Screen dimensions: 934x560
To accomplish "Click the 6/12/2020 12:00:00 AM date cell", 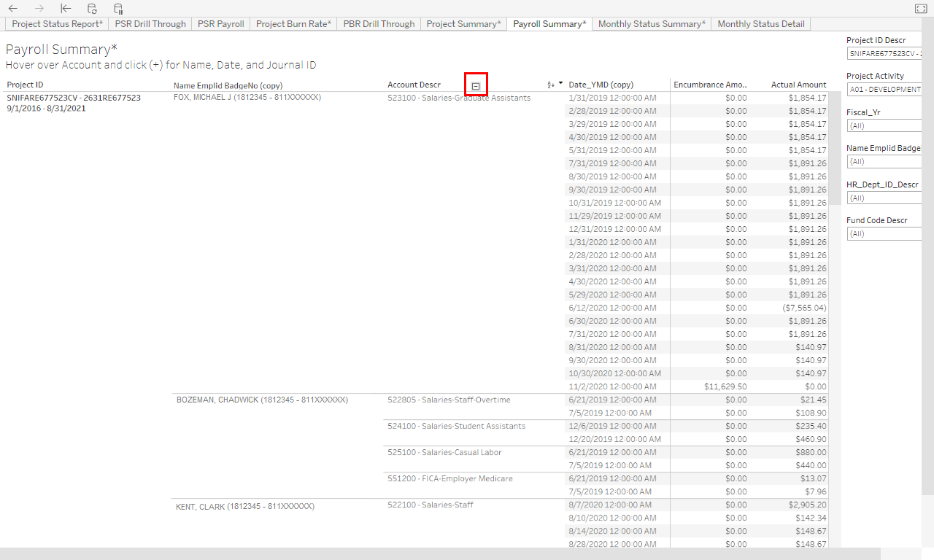I will click(x=612, y=308).
